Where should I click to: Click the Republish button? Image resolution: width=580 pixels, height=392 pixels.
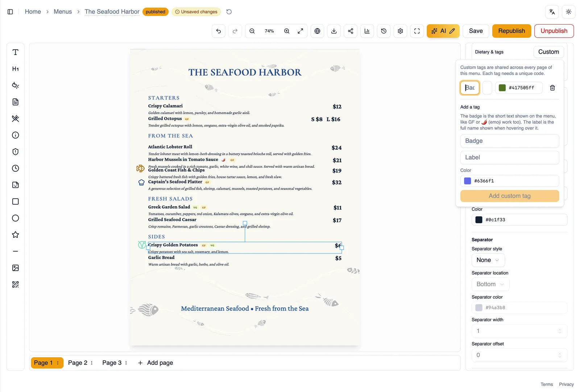point(511,31)
